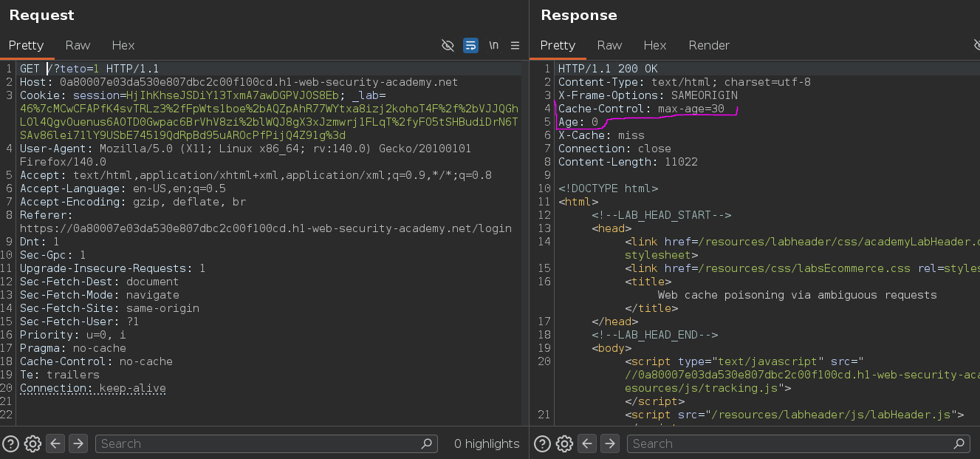
Task: Click the <!DOCTYPE html> line
Action: [608, 188]
